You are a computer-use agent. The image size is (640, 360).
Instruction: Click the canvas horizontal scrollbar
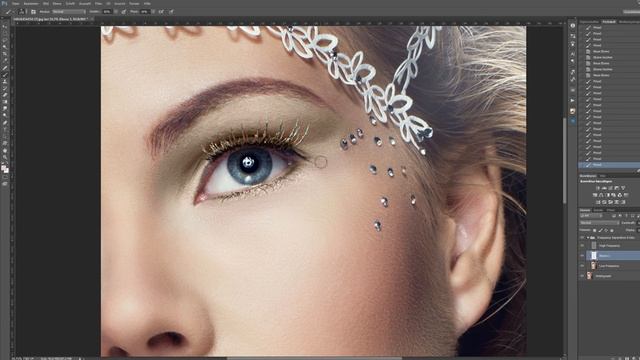[314, 358]
